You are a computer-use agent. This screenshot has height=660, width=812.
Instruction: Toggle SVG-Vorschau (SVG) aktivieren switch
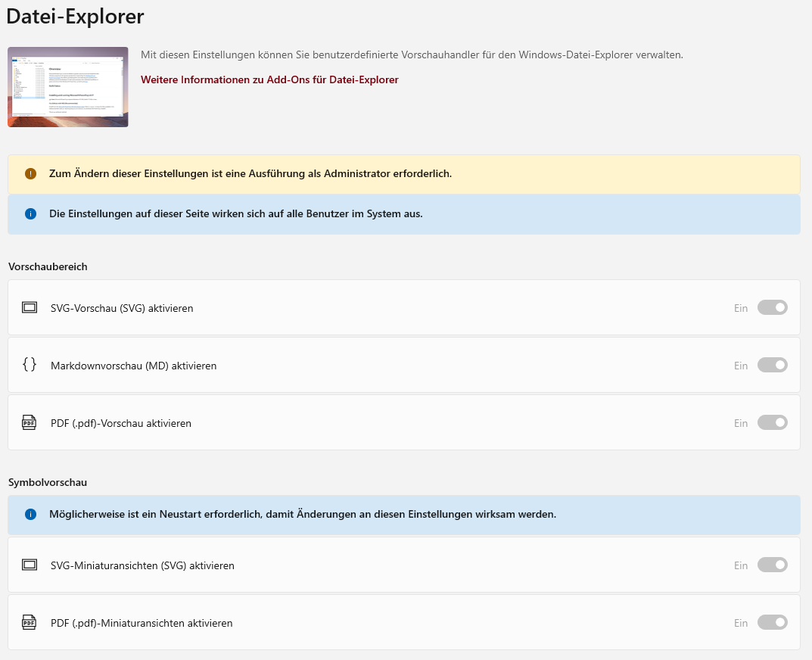click(x=772, y=307)
